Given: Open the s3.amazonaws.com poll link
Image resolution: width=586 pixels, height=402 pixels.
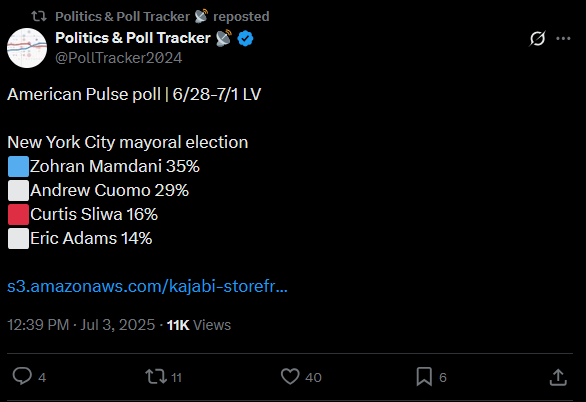Looking at the screenshot, I should pos(147,287).
